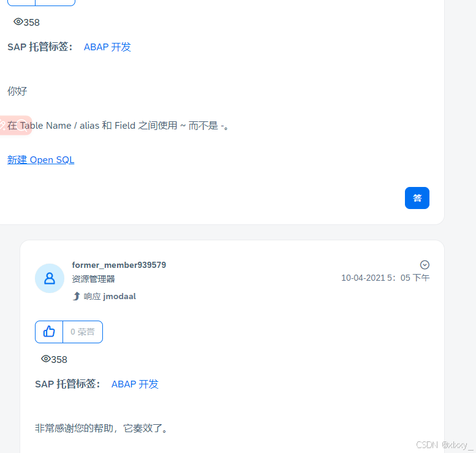Viewport: 476px width, 453px height.
Task: Click the reply arrow icon before 响应
Action: pyautogui.click(x=77, y=296)
